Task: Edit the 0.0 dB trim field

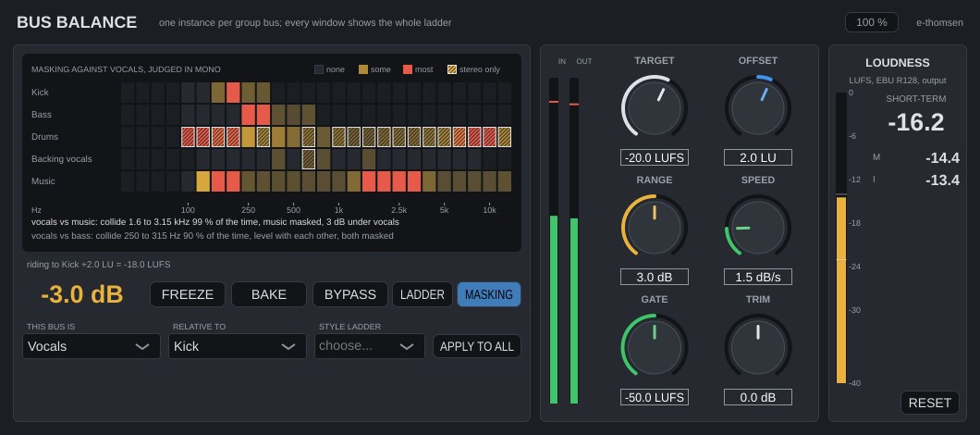Action: [x=758, y=397]
